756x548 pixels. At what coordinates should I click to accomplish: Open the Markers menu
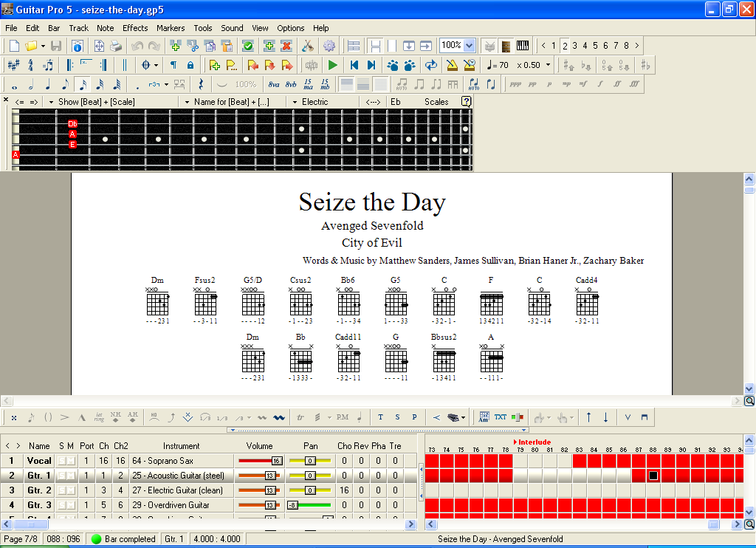click(171, 28)
